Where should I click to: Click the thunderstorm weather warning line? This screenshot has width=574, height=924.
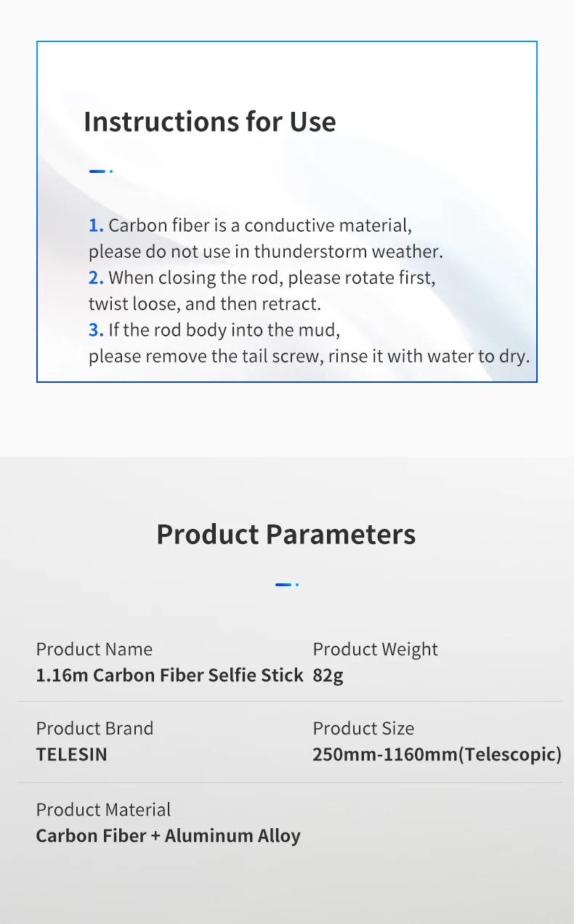point(265,252)
